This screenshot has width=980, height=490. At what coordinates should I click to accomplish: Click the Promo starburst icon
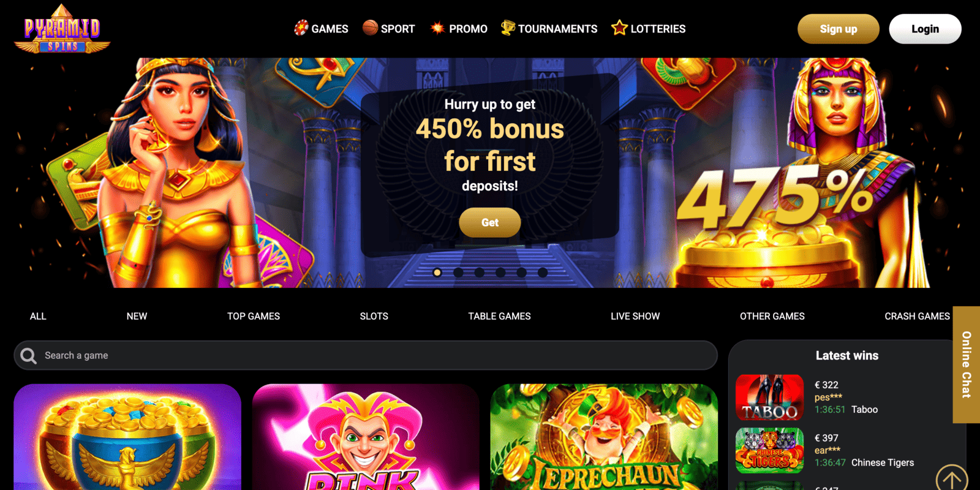[437, 28]
